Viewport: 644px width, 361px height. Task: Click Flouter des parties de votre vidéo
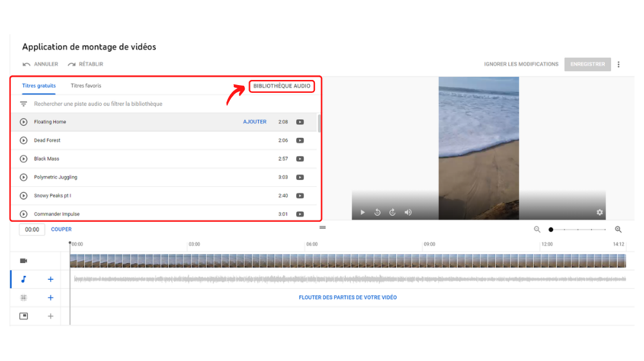tap(348, 297)
